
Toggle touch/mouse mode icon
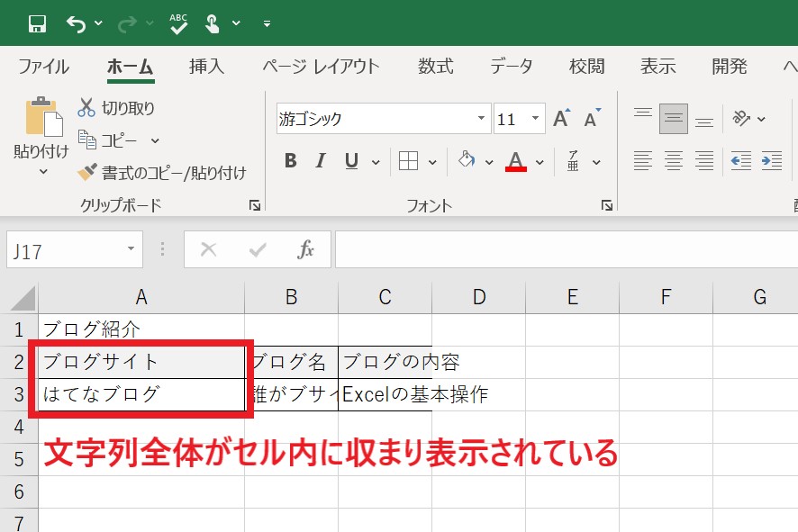[212, 23]
